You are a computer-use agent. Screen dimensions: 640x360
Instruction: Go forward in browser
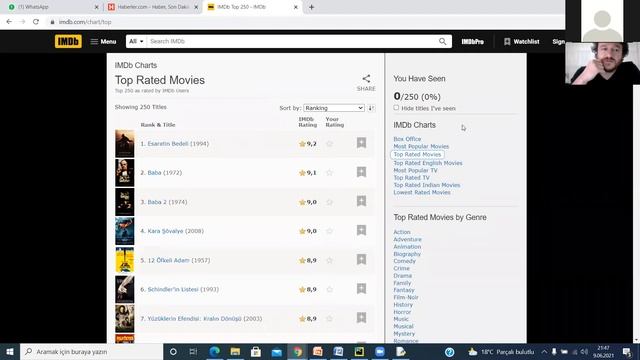[x=22, y=22]
